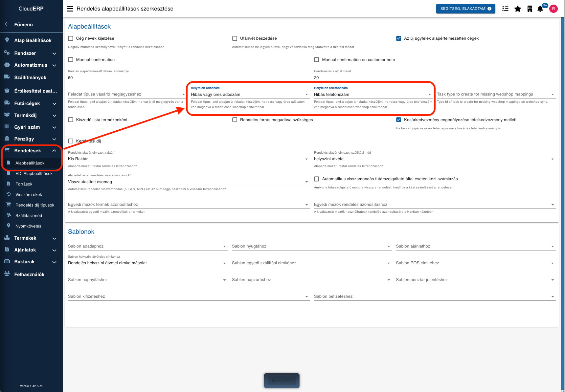Click the Szállítmányok truck icon
Screen dimensions: 565x392
pos(7,77)
